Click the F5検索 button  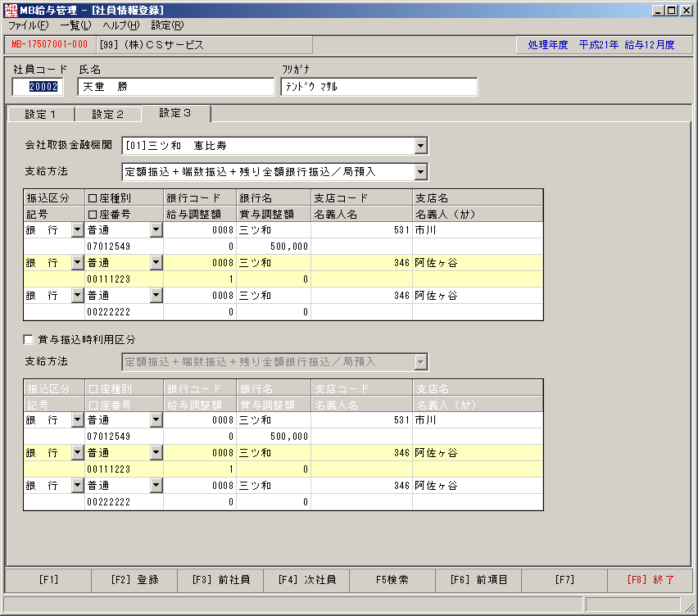392,580
